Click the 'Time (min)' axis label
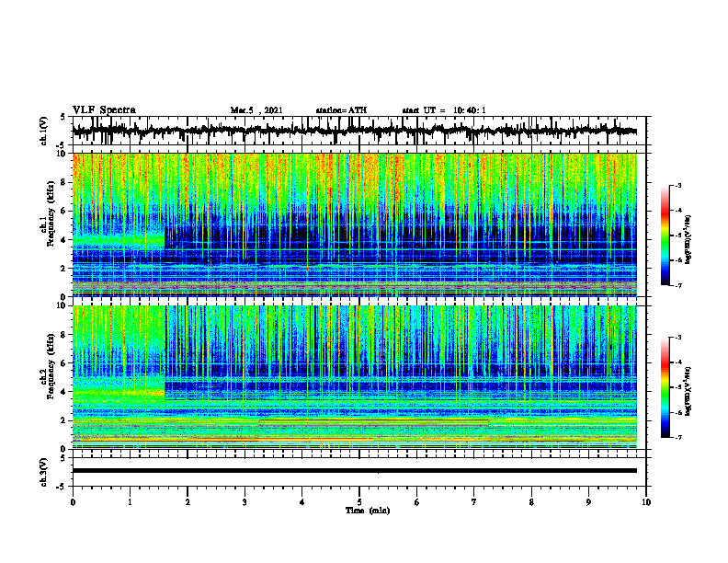The image size is (728, 563). click(x=368, y=511)
